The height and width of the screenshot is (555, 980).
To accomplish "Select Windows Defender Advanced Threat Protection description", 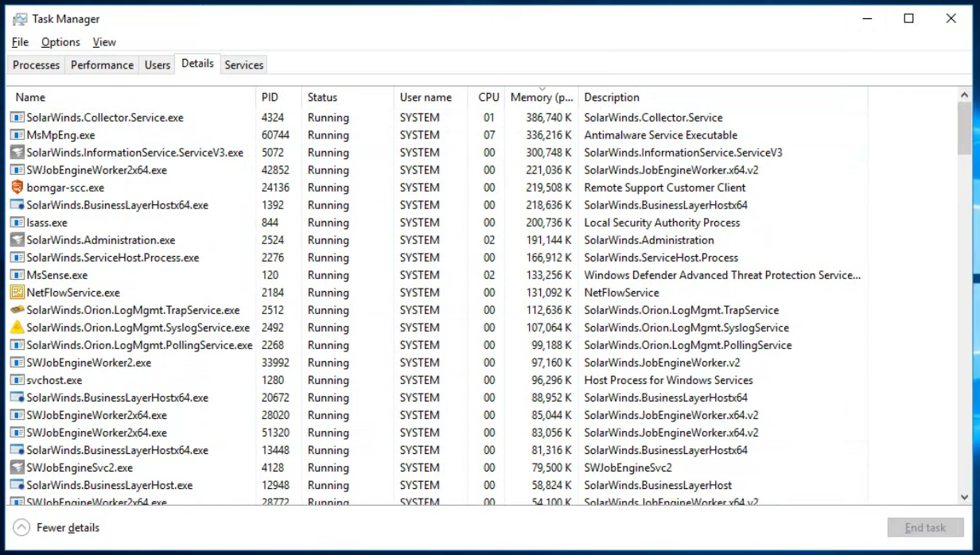I will point(722,275).
